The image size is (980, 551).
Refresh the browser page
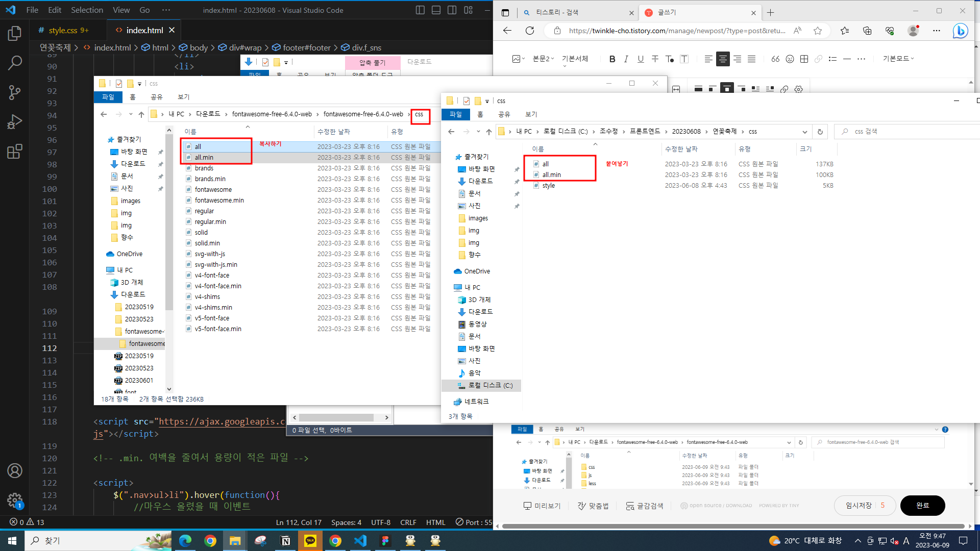pyautogui.click(x=530, y=31)
